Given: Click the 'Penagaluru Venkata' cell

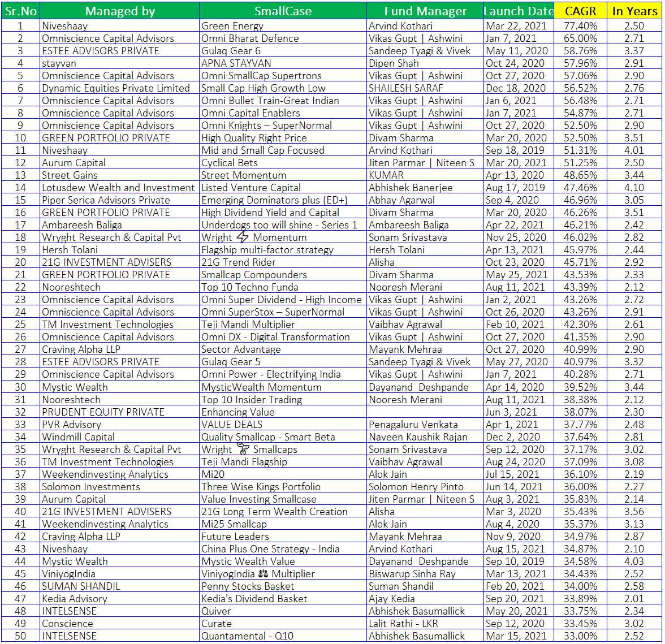Looking at the screenshot, I should coord(425,425).
